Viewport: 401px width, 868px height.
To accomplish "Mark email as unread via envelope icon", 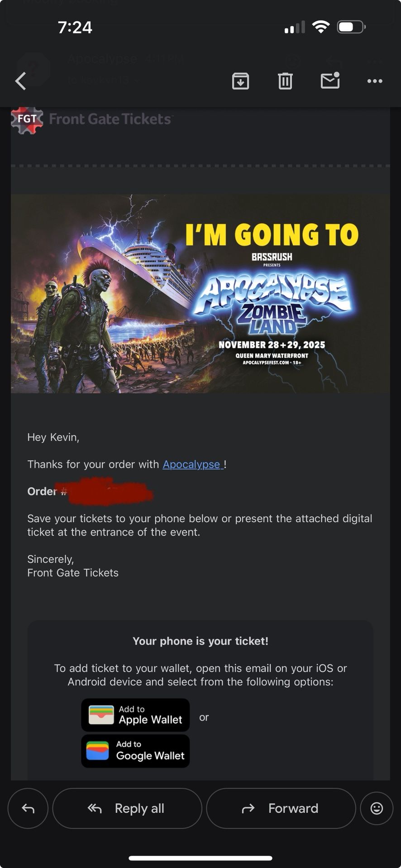I will [330, 80].
